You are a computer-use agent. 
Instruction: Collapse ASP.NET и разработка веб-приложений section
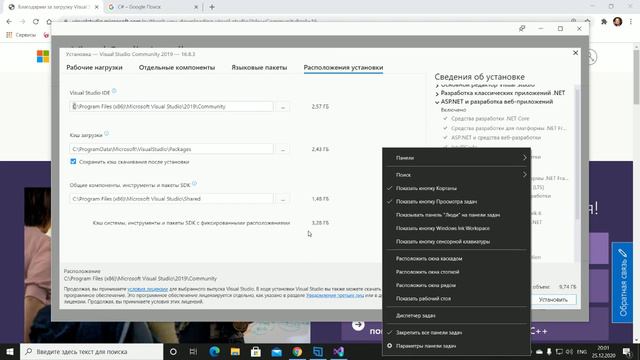coord(437,102)
